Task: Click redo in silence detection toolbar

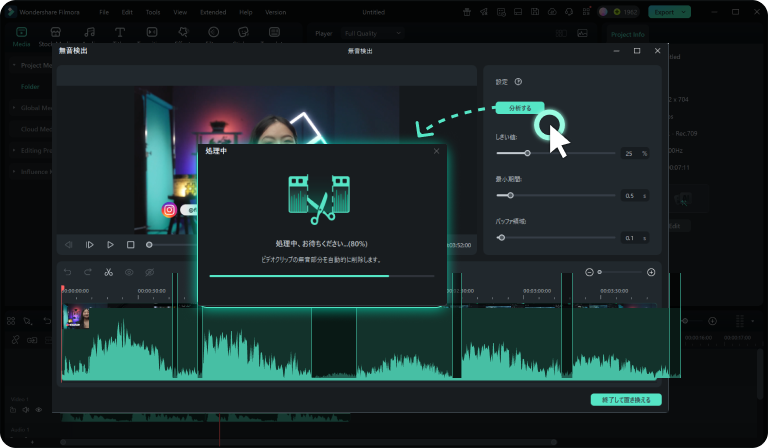Action: 88,272
